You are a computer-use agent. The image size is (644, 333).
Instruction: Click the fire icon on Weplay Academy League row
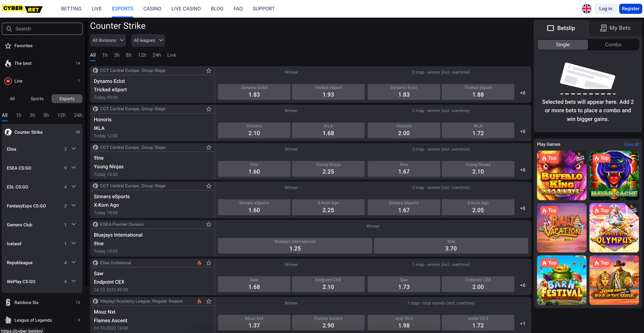click(x=199, y=301)
